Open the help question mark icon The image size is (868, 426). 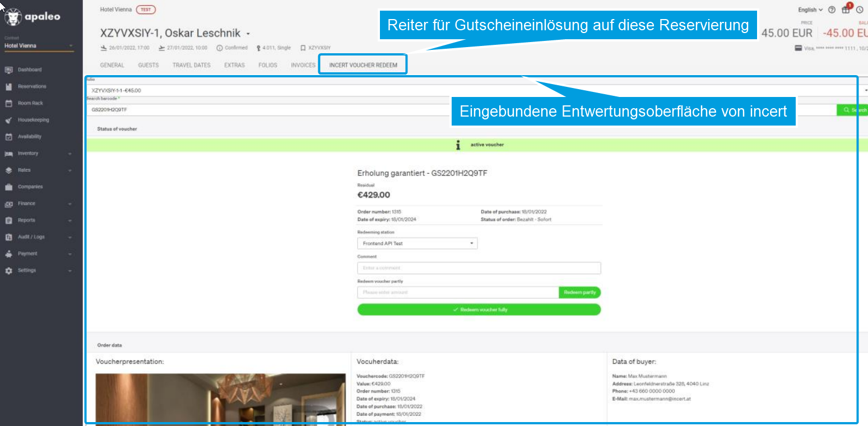coord(832,10)
